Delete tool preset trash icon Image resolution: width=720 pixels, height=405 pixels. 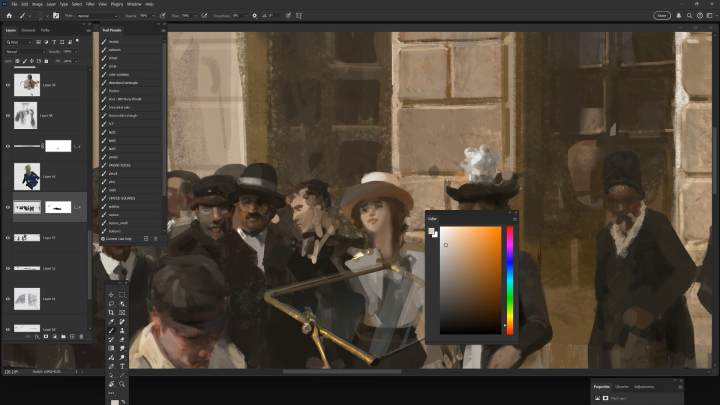tap(155, 239)
